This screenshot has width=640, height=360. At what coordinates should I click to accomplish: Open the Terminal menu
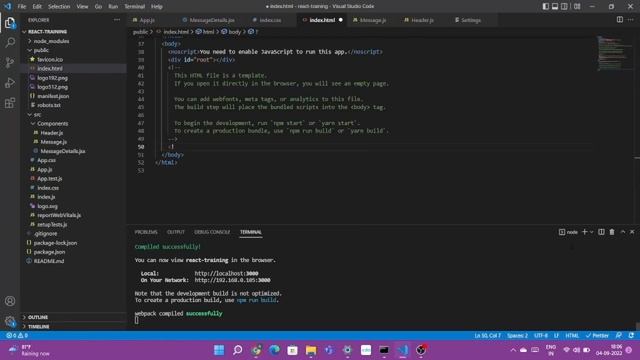134,7
